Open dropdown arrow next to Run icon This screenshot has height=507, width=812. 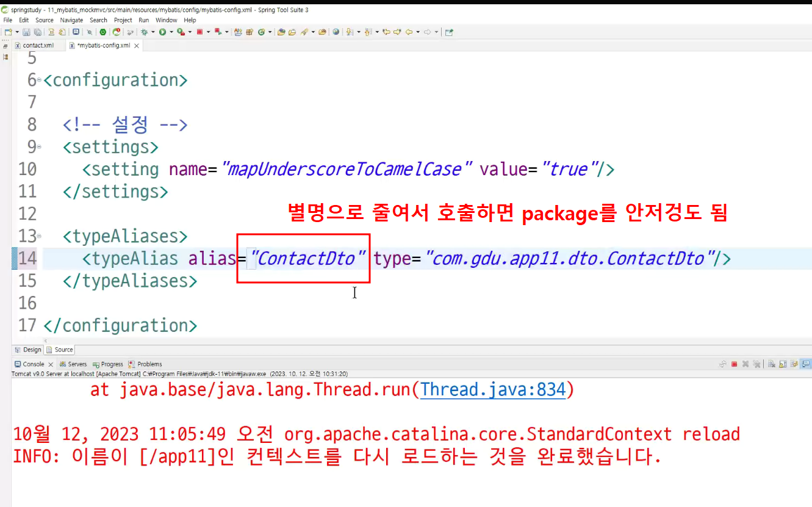[x=171, y=32]
